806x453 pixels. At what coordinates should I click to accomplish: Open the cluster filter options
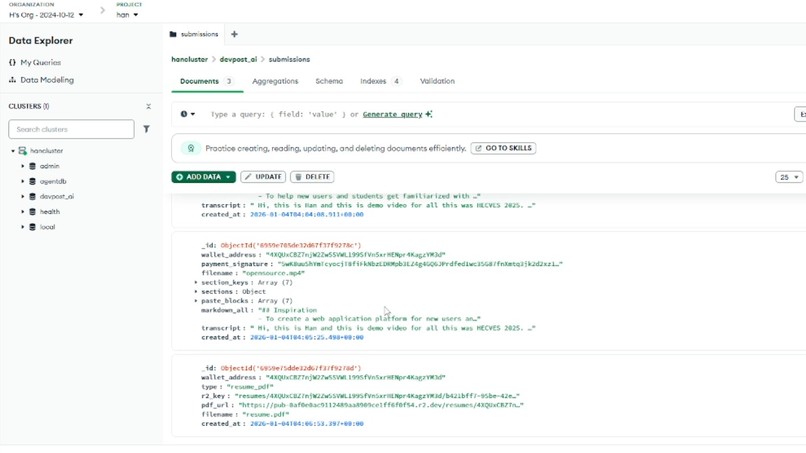(146, 129)
